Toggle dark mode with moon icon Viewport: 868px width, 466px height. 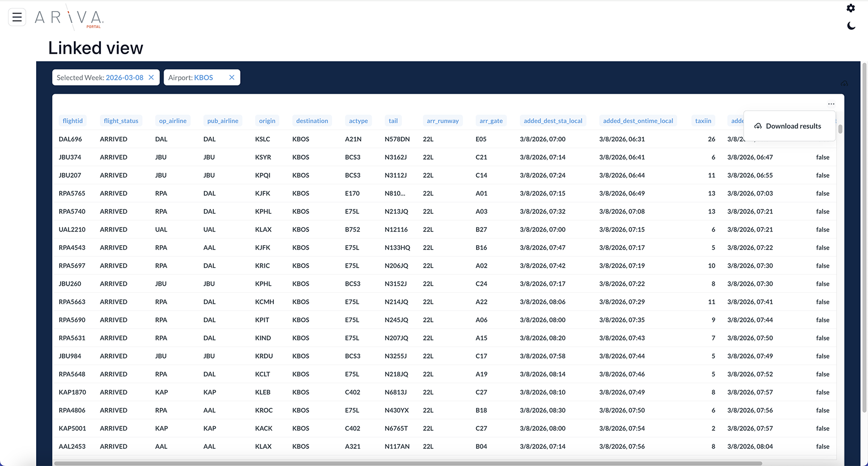click(850, 26)
